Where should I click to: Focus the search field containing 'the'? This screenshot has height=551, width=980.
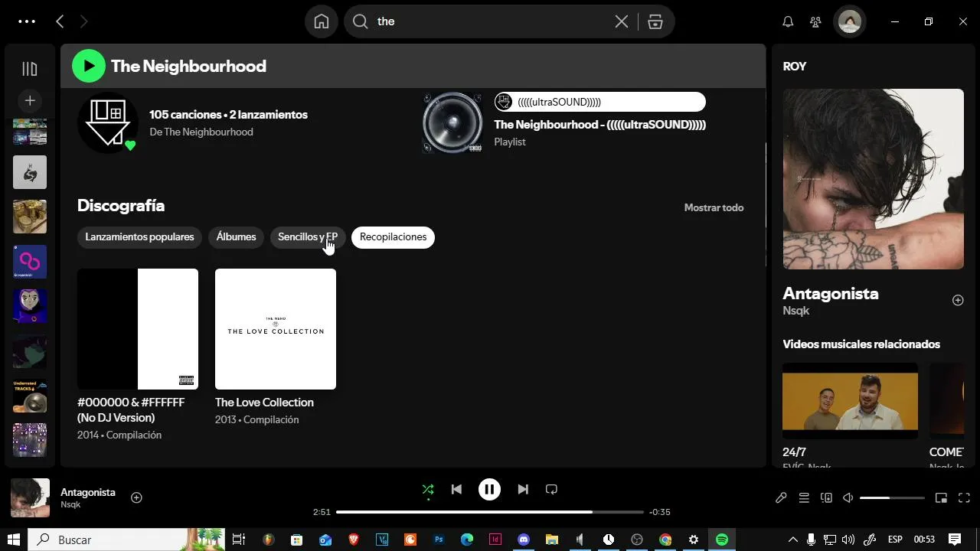click(x=490, y=21)
